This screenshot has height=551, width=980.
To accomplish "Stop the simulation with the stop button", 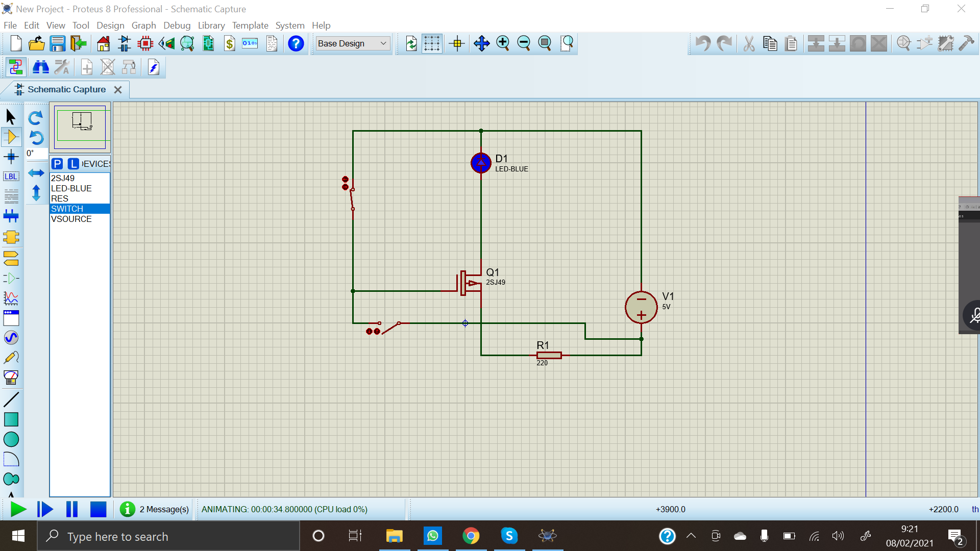I will (98, 509).
